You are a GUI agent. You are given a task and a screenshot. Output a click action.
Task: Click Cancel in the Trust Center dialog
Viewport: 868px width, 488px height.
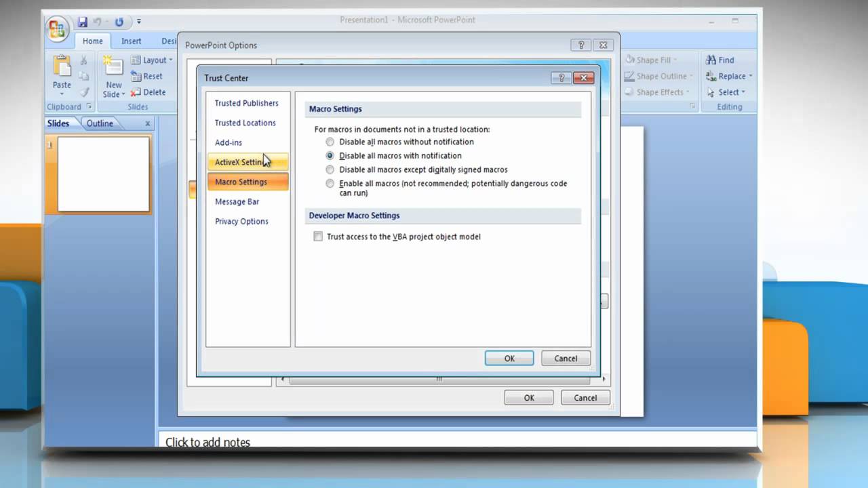[x=566, y=359]
